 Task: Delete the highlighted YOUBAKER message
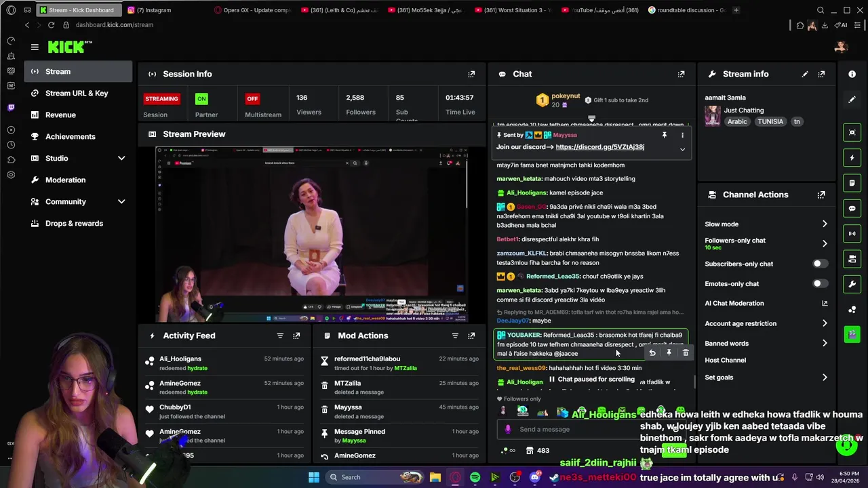(x=686, y=352)
